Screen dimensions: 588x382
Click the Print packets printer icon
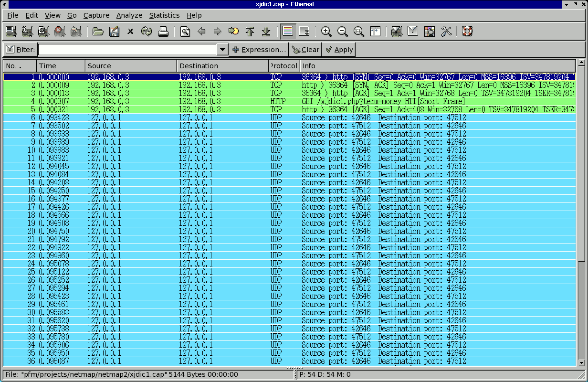pyautogui.click(x=163, y=32)
